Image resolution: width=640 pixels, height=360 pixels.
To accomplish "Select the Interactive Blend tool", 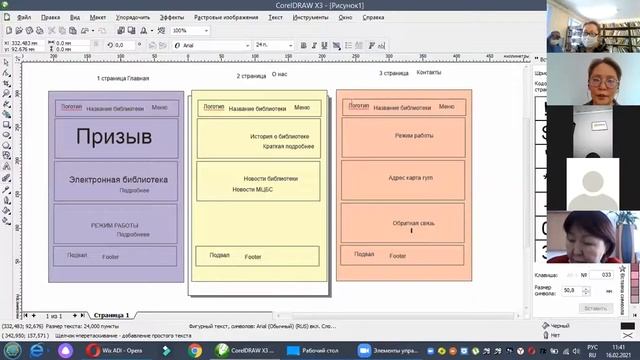I will point(6,178).
